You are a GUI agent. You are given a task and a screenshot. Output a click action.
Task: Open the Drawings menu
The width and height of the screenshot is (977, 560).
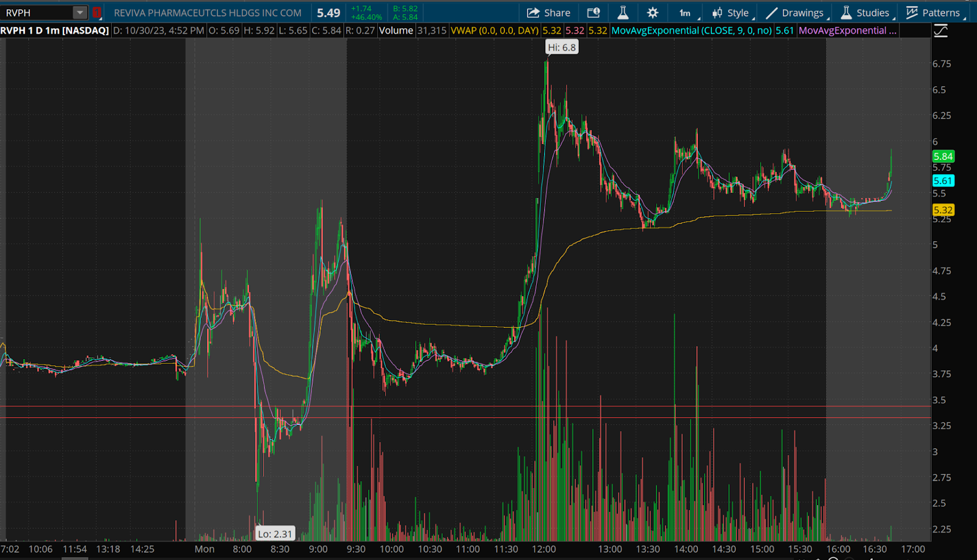click(x=796, y=13)
